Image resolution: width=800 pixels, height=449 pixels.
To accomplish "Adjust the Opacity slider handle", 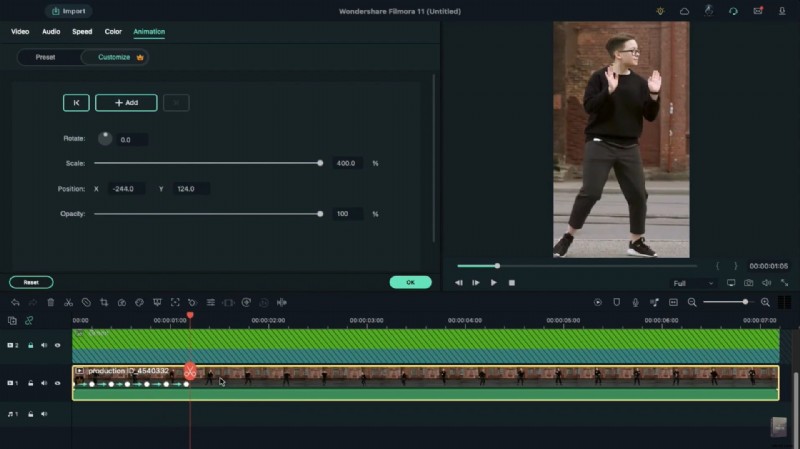I will (320, 214).
